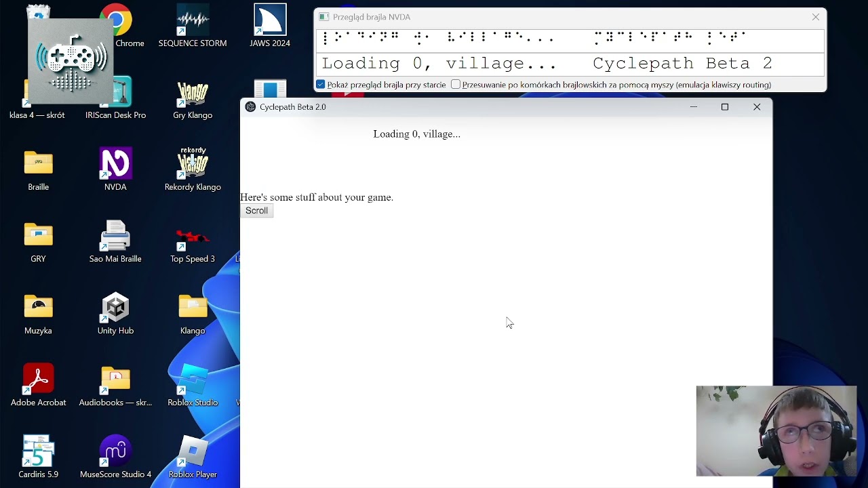
Task: Click the Przegląd brajla NVDA title bar icon
Action: tap(324, 17)
